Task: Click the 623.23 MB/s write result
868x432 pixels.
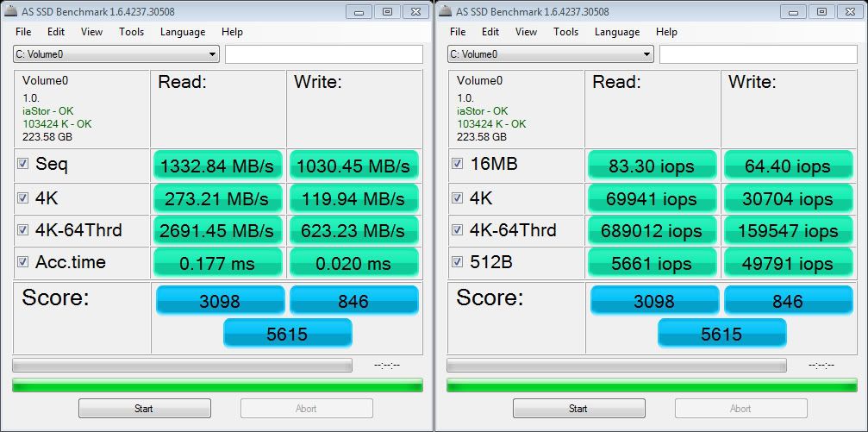Action: [353, 230]
